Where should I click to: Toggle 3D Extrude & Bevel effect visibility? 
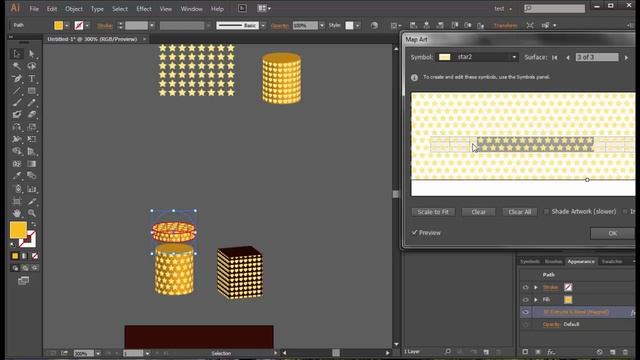526,312
